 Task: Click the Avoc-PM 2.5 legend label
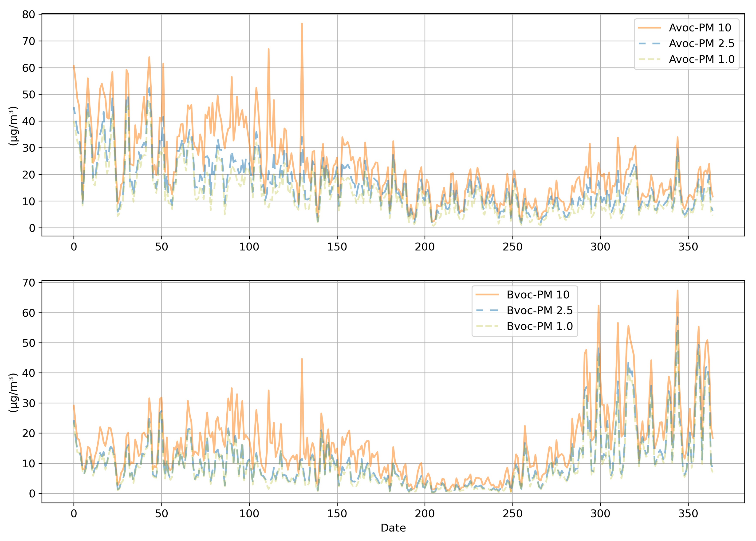(702, 43)
